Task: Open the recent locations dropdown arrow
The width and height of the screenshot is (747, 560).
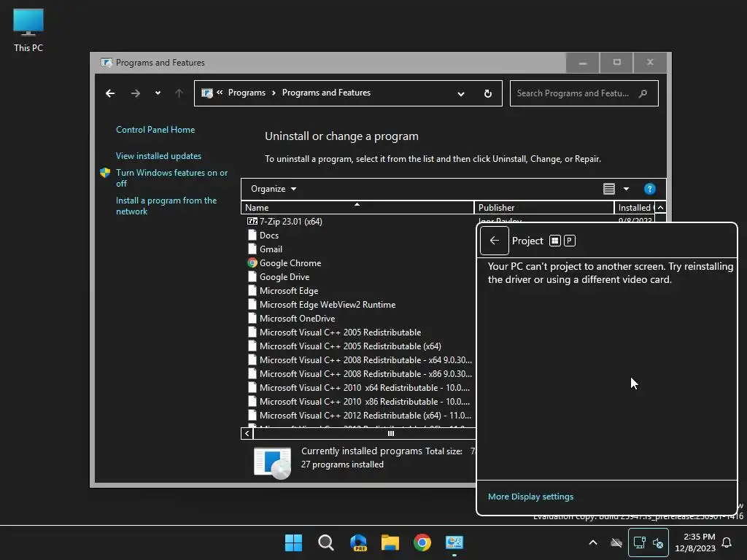Action: (158, 93)
